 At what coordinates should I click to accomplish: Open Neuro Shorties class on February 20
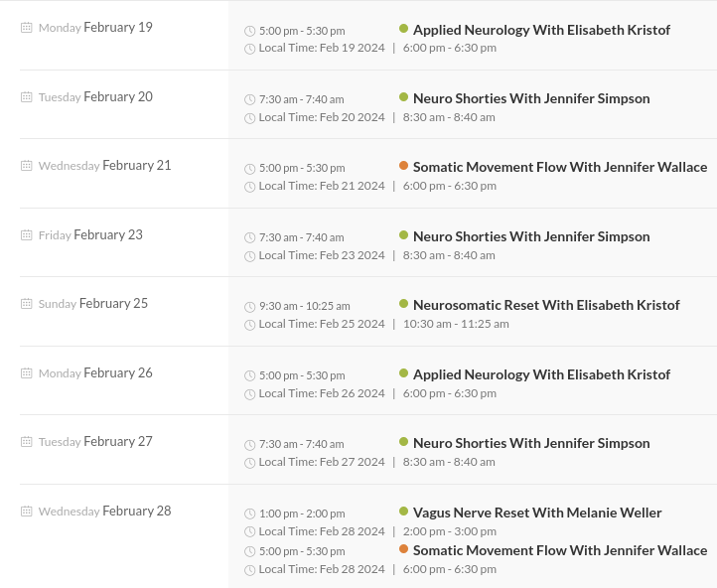click(x=531, y=98)
